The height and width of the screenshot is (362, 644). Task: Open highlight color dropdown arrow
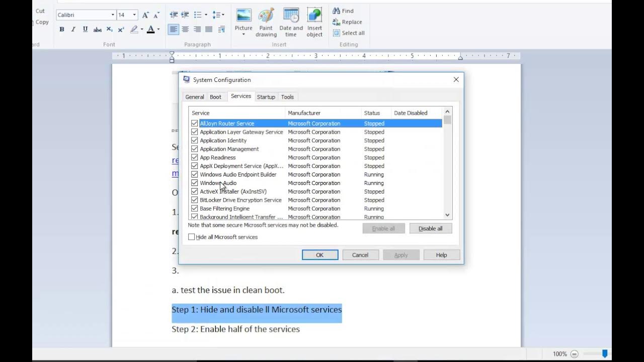click(x=142, y=30)
